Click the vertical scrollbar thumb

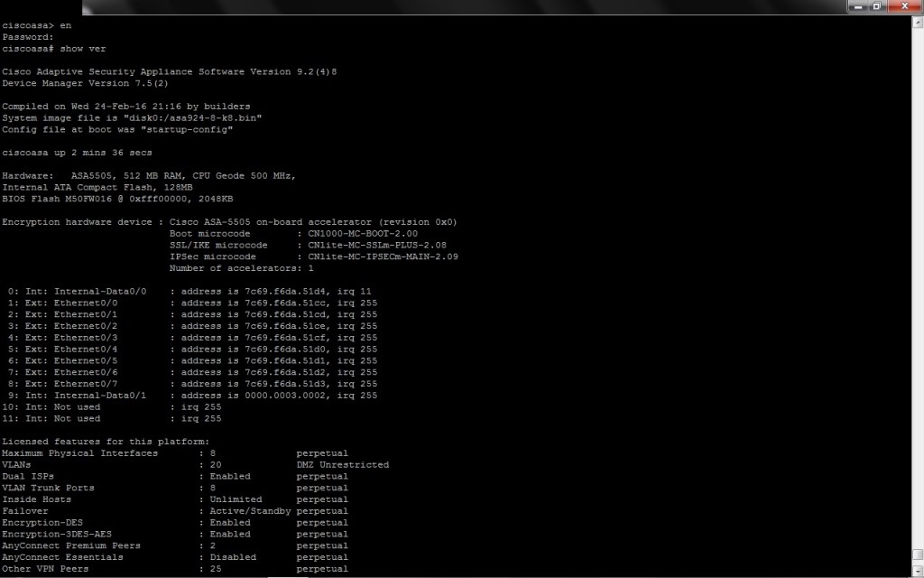[x=918, y=555]
